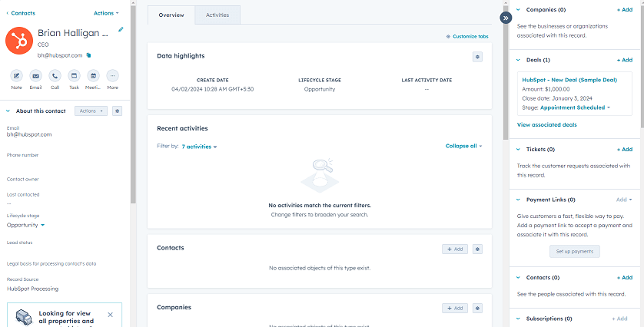Open Contacts card settings gear
The width and height of the screenshot is (644, 327).
click(477, 249)
